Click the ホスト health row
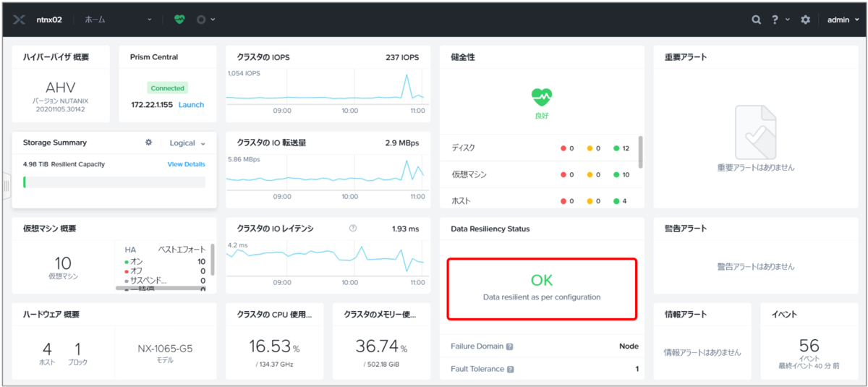 537,200
